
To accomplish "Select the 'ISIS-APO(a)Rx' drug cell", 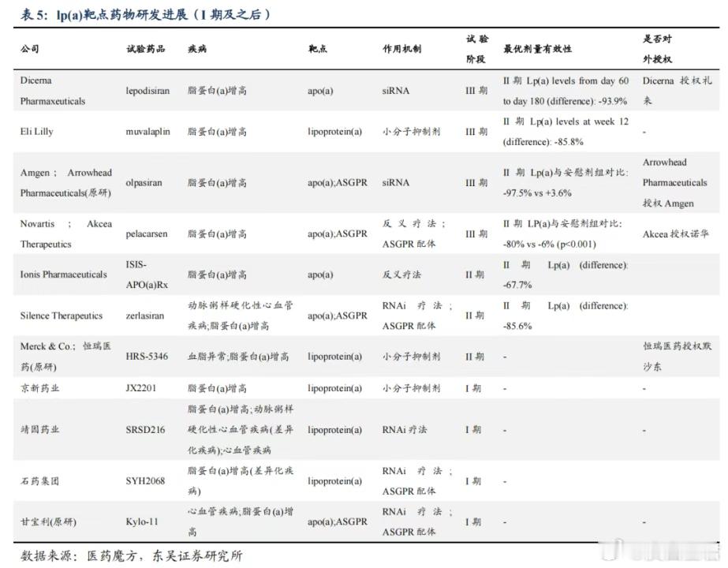I will 147,275.
